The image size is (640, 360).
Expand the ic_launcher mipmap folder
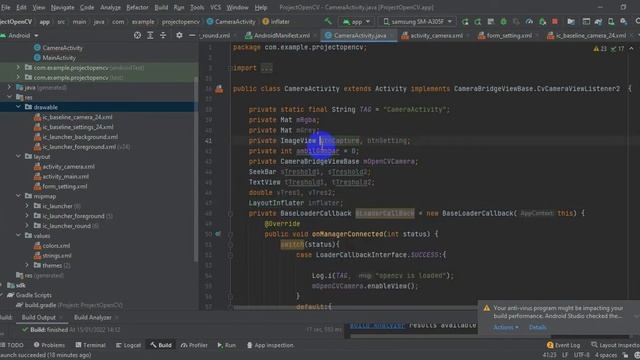tap(27, 206)
